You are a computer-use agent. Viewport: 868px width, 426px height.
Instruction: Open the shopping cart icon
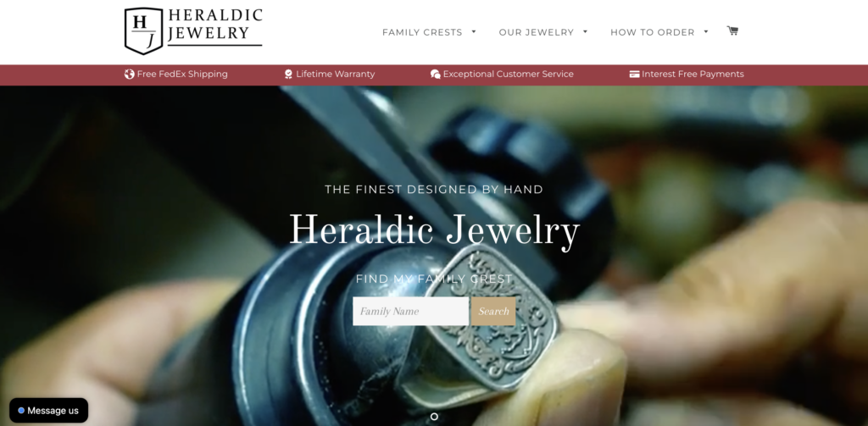pyautogui.click(x=732, y=31)
